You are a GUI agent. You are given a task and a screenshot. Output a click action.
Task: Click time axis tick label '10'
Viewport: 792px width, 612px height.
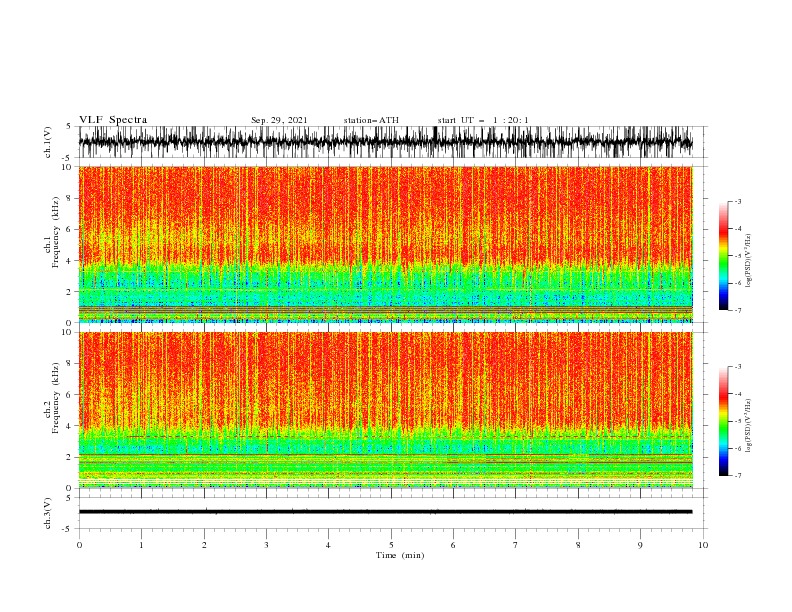click(703, 545)
